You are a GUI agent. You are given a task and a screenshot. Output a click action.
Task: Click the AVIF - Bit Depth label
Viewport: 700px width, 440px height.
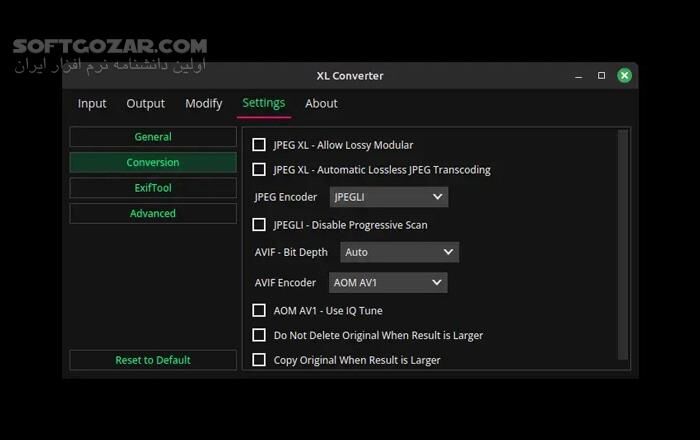(291, 252)
